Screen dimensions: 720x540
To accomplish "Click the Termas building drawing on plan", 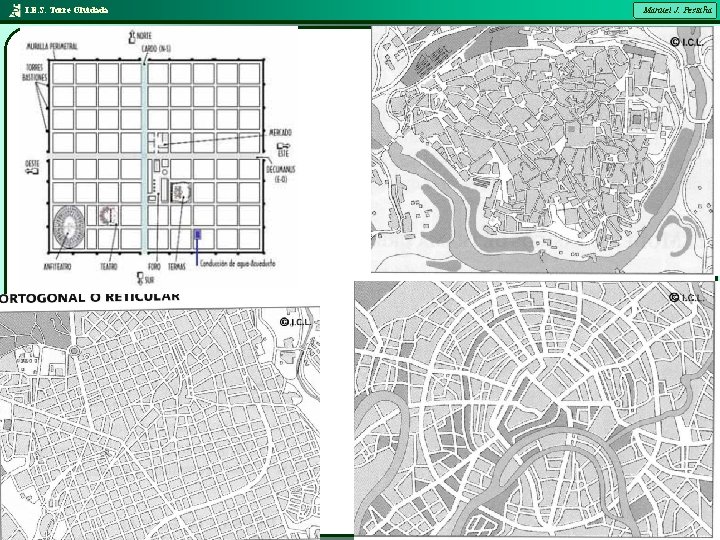I will coord(181,193).
